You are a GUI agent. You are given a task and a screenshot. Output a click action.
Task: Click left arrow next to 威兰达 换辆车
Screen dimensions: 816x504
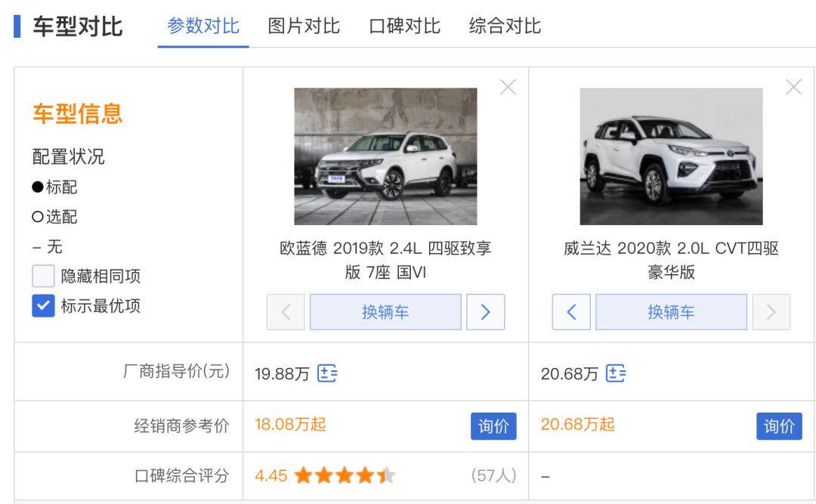[x=571, y=312]
